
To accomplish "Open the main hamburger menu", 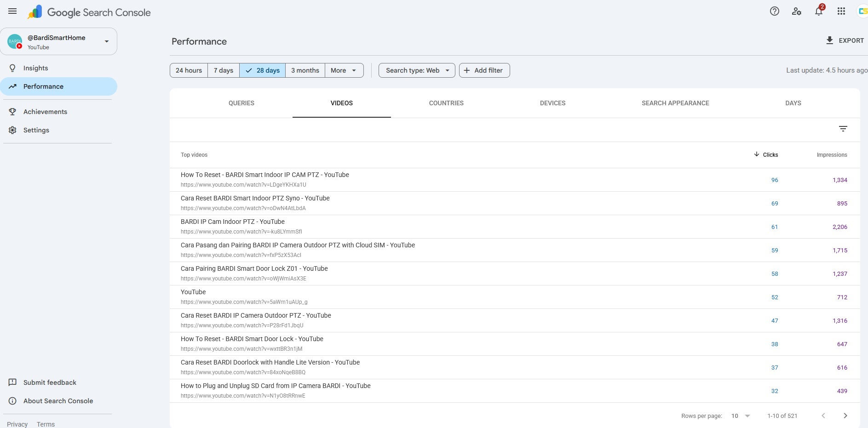I will point(12,11).
